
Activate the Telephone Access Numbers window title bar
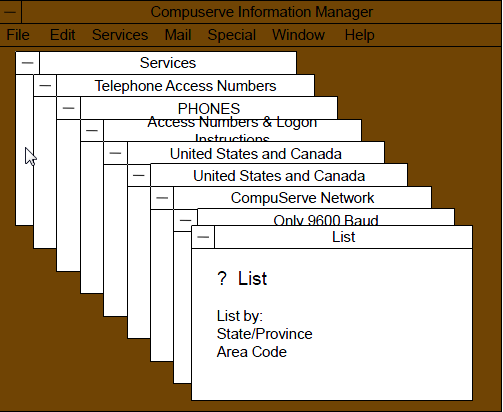[185, 86]
